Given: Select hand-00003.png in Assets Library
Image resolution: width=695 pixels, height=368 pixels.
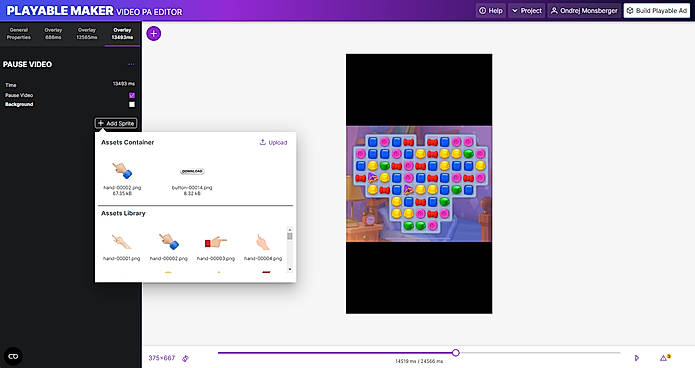Looking at the screenshot, I should point(215,247).
